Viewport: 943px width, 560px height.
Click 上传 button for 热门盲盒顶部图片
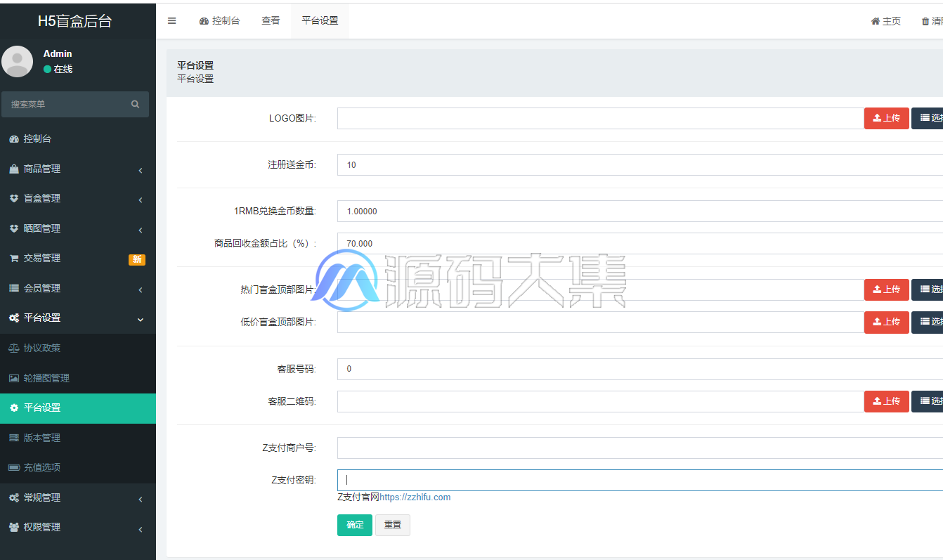(x=886, y=289)
